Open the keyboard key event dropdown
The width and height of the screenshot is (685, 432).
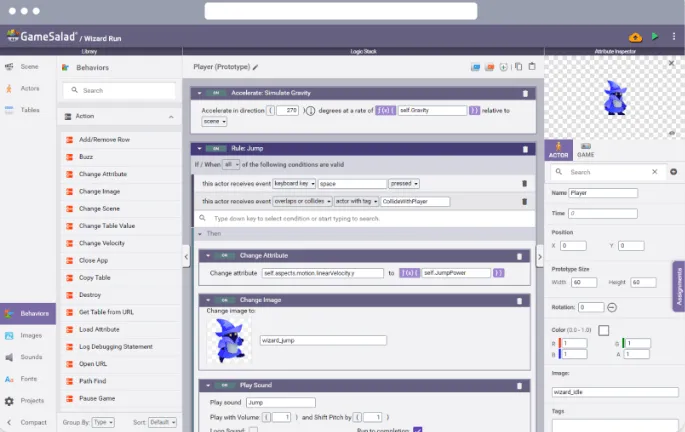[294, 184]
